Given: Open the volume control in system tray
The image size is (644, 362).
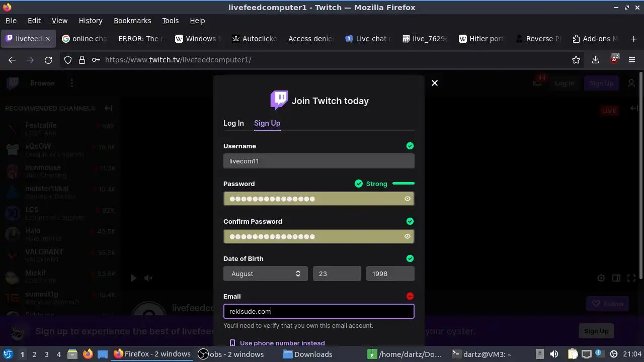Looking at the screenshot, I should pyautogui.click(x=554, y=354).
